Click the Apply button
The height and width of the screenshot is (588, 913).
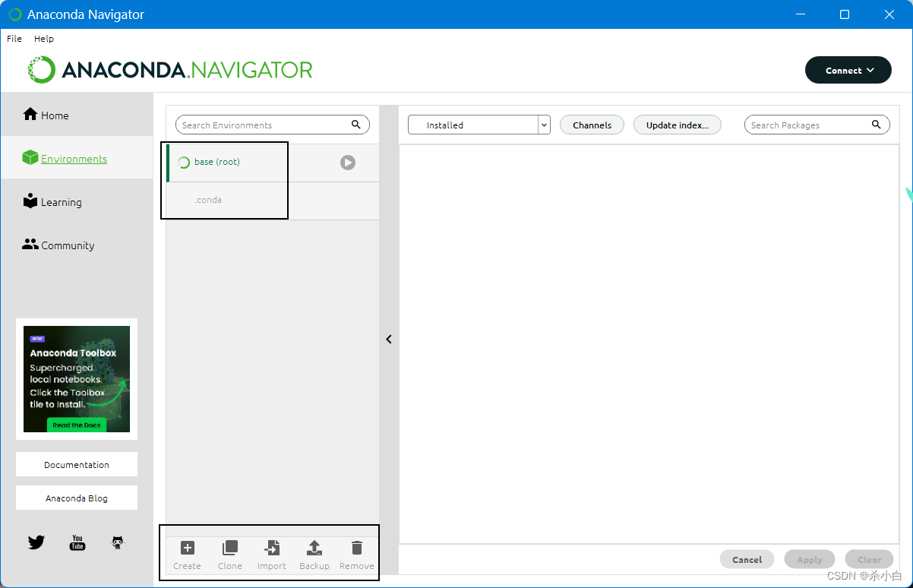810,559
